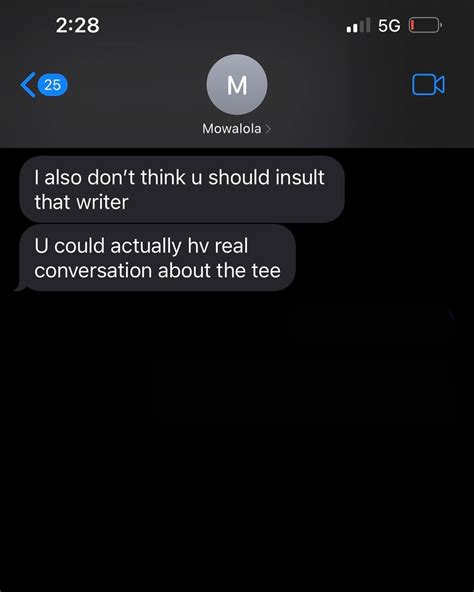The width and height of the screenshot is (474, 592).
Task: Tap the 25 unread messages badge
Action: point(53,85)
